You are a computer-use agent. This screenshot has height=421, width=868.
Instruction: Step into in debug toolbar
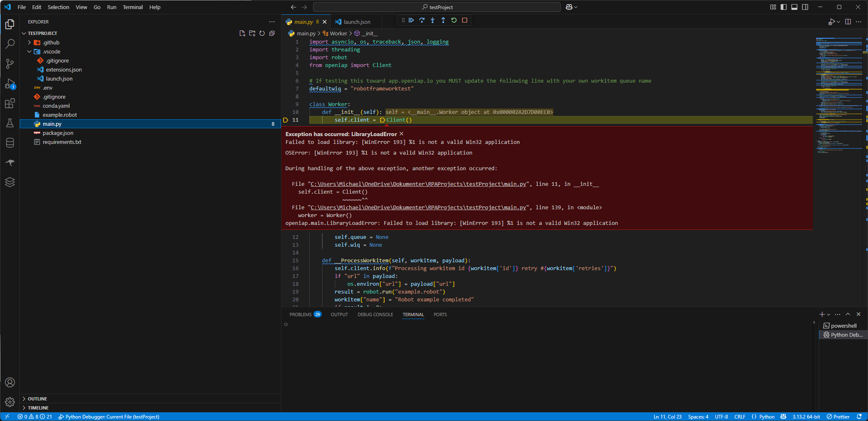[x=433, y=20]
